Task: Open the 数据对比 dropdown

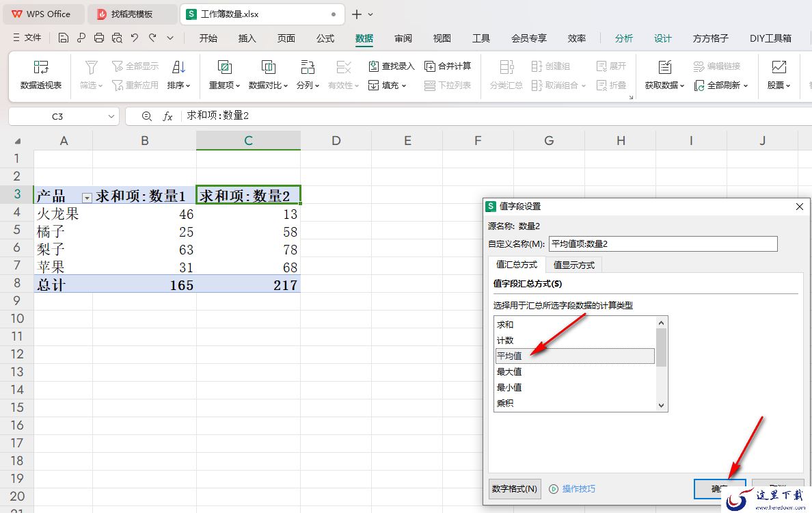Action: pos(268,85)
